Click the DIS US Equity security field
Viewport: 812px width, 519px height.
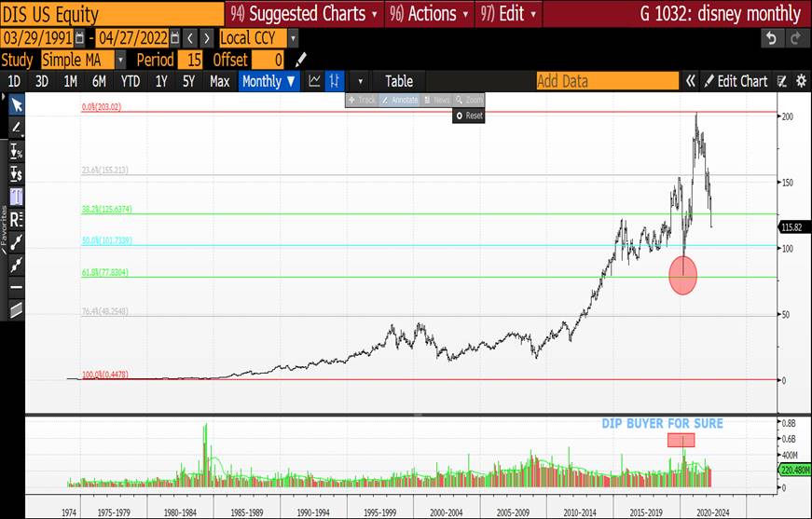click(112, 14)
